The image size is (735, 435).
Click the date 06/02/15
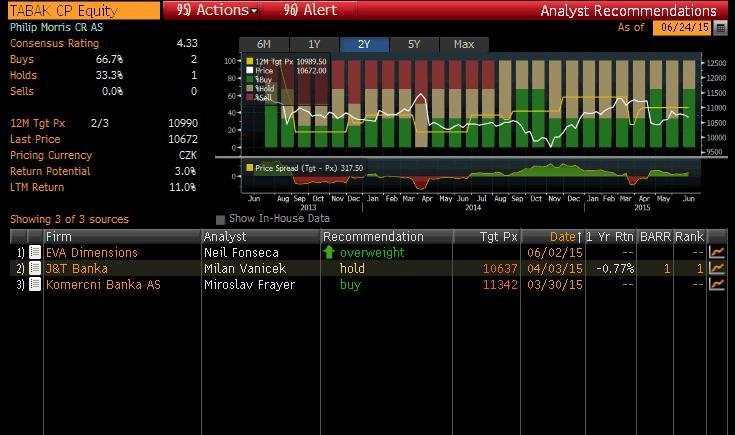pos(555,253)
